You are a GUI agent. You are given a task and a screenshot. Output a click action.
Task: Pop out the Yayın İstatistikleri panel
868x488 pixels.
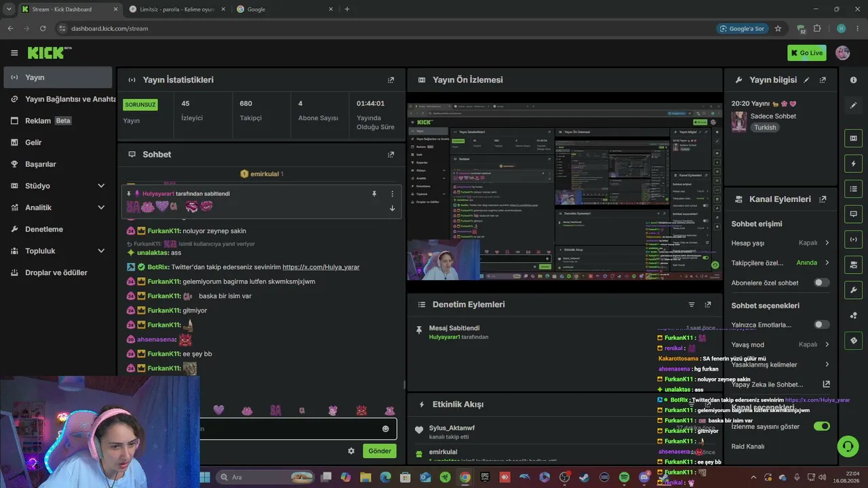[391, 80]
